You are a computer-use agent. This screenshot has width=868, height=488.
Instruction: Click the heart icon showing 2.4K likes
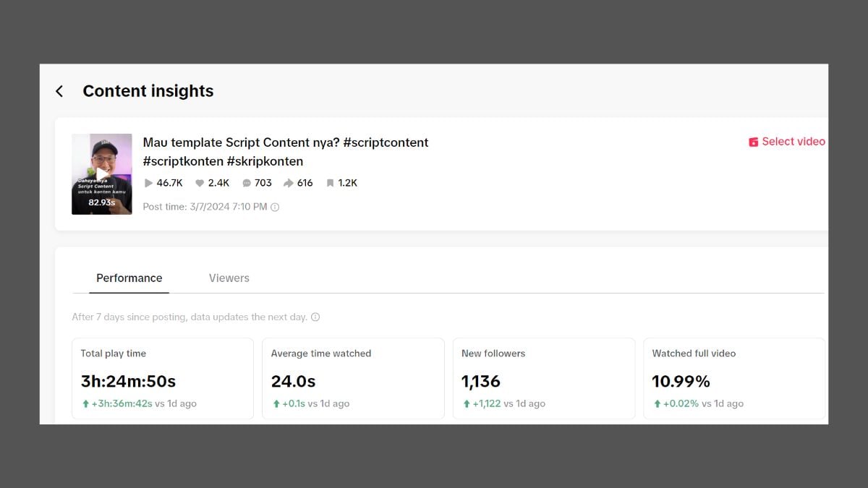click(199, 183)
